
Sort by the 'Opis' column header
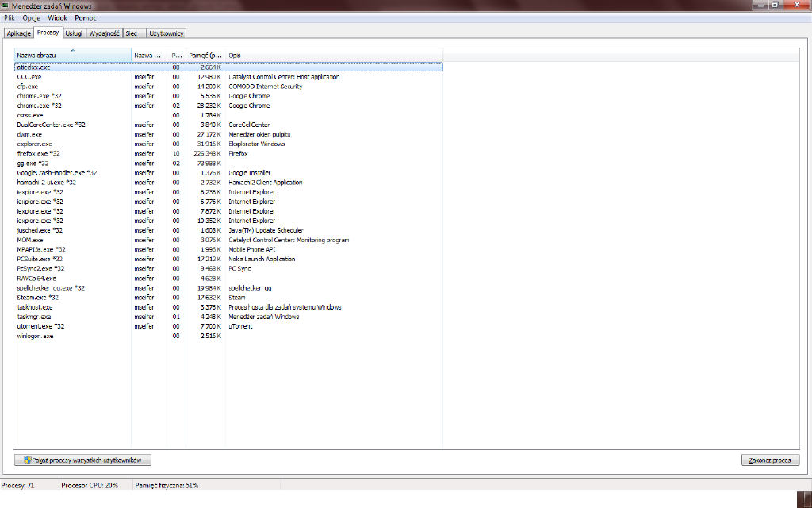coord(334,56)
